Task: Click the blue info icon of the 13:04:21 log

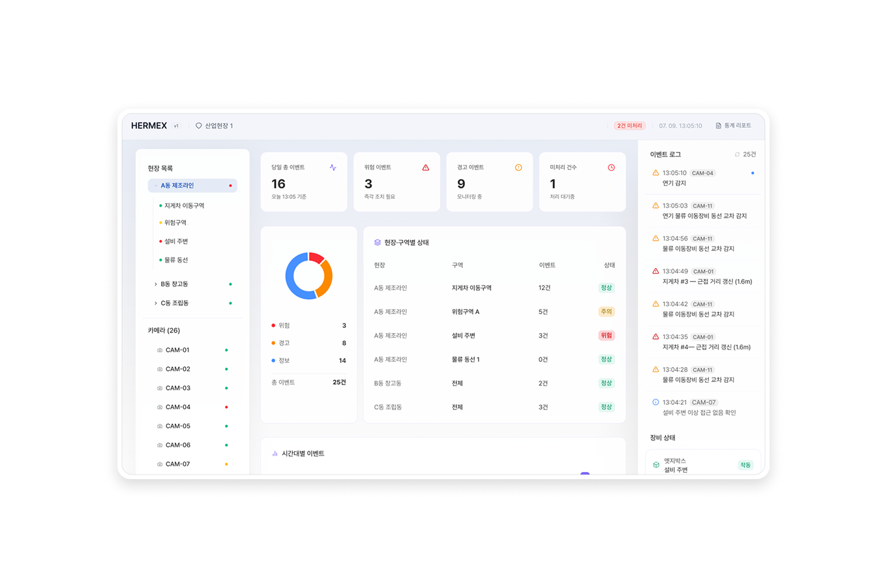Action: pos(655,402)
